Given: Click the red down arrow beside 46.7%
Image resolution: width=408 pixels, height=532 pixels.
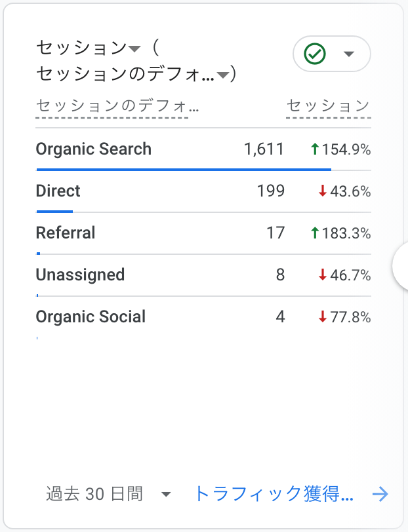Looking at the screenshot, I should (x=322, y=275).
